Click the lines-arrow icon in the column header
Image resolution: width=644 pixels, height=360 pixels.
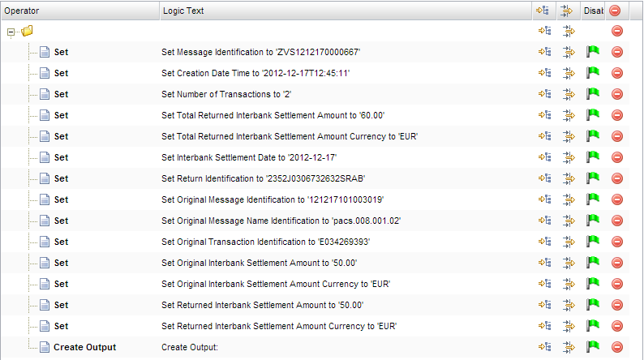568,11
